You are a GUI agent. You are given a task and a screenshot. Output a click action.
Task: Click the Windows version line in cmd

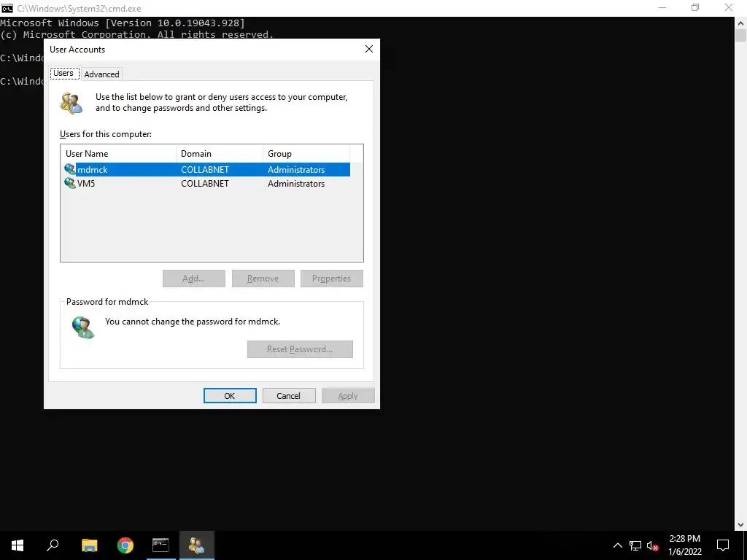tap(123, 23)
